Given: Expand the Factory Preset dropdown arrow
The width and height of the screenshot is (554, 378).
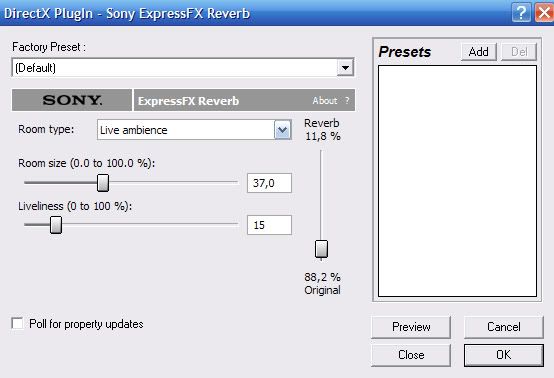Looking at the screenshot, I should tap(345, 67).
